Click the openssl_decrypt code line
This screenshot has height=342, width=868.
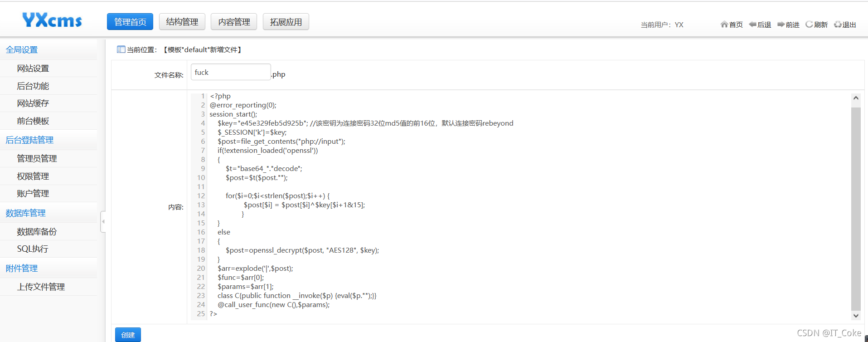click(x=302, y=250)
